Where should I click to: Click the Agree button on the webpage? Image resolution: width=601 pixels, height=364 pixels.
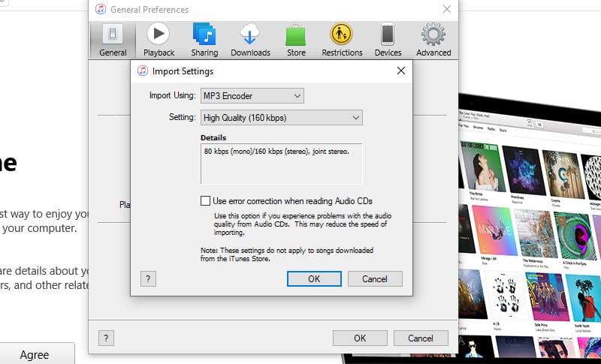click(x=35, y=354)
